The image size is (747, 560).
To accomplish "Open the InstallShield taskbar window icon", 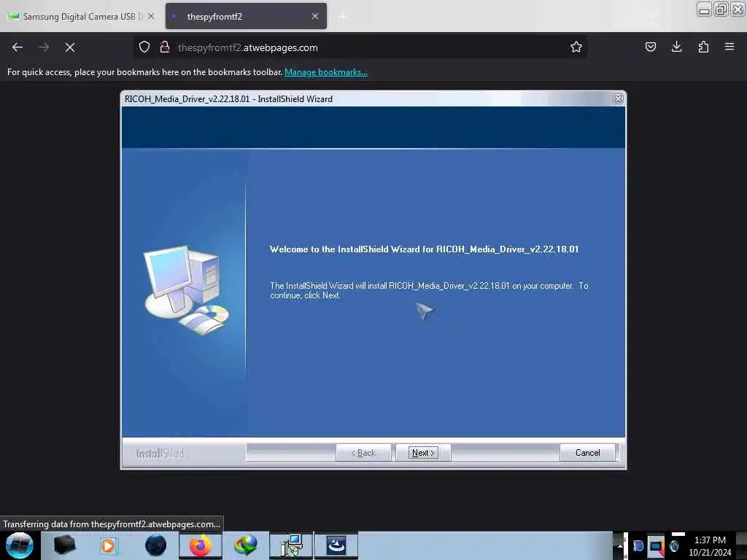I will point(336,545).
